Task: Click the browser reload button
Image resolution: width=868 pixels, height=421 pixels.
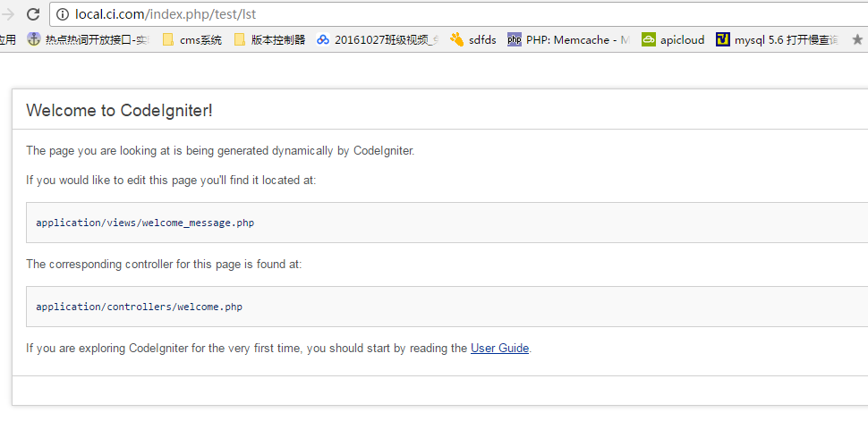Action: (33, 14)
